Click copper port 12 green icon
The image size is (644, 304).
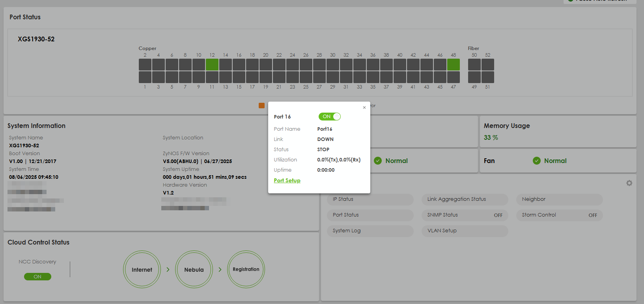[212, 65]
